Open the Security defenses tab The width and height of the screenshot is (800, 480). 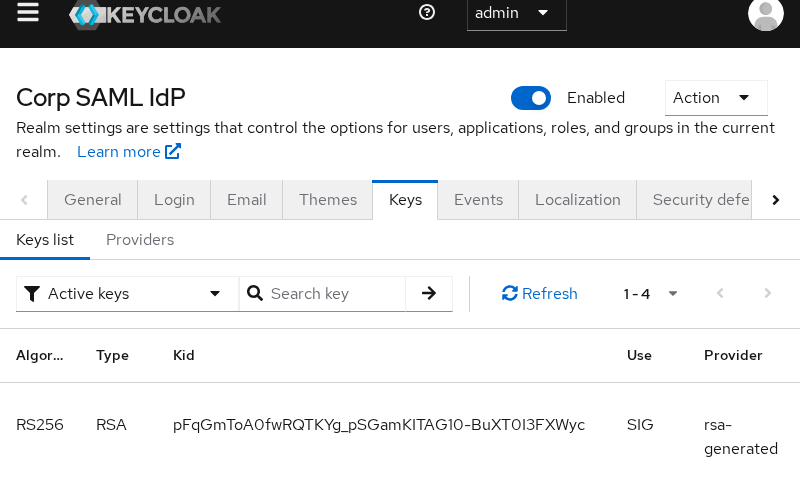(694, 200)
